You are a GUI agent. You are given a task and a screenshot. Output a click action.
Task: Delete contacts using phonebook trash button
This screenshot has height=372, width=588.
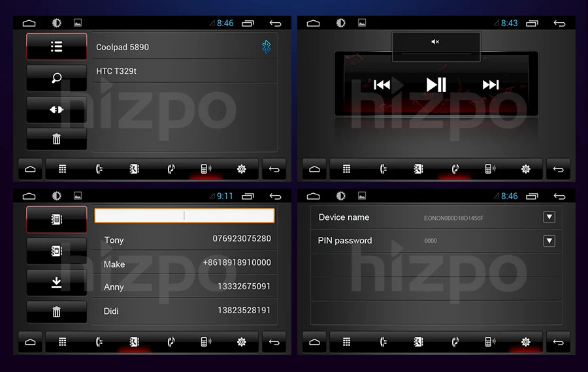point(57,312)
